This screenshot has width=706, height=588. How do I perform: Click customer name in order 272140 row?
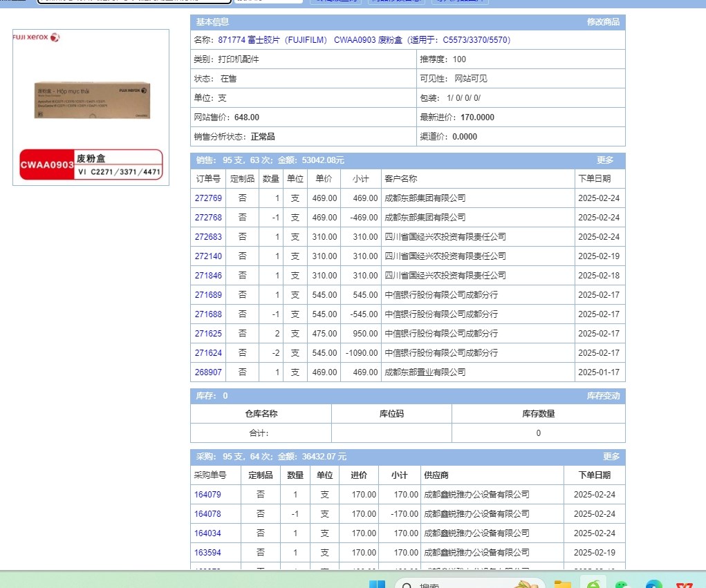click(x=445, y=256)
